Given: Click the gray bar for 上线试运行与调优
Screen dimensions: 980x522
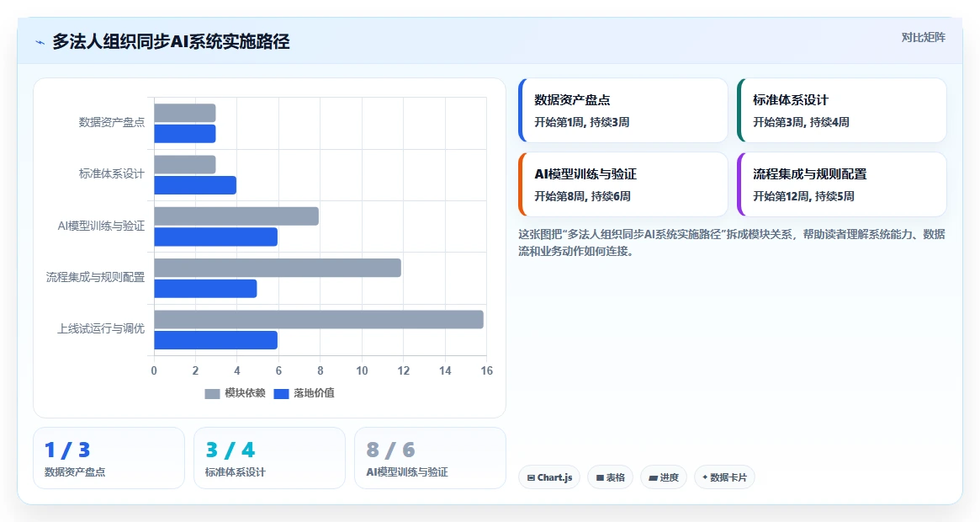Looking at the screenshot, I should tap(319, 320).
